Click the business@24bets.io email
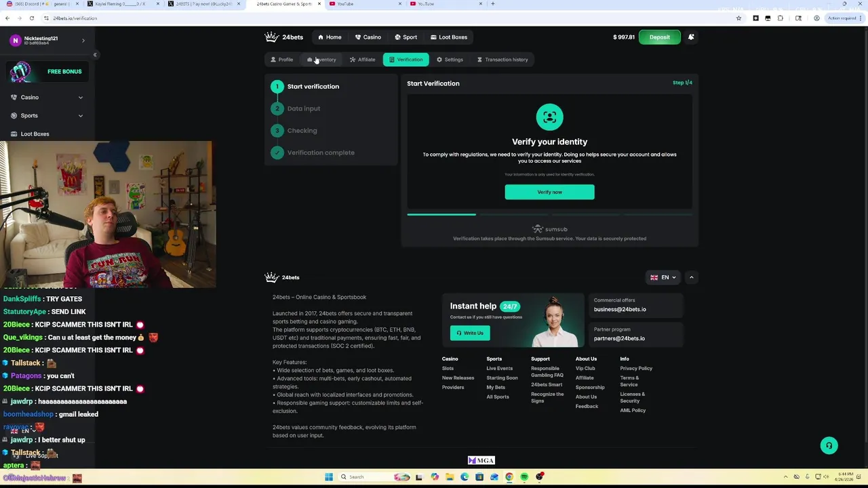This screenshot has width=868, height=488. coord(620,309)
